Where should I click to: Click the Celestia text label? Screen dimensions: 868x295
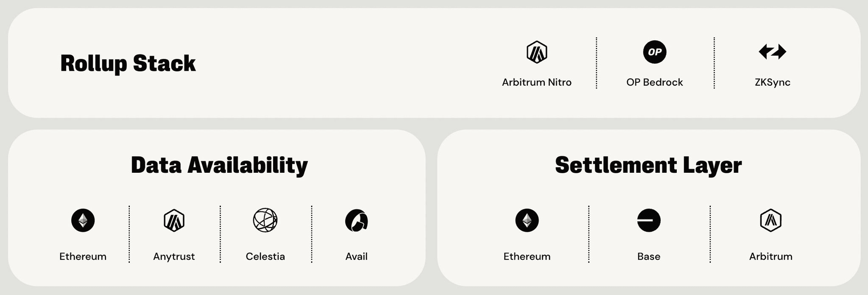tap(265, 256)
